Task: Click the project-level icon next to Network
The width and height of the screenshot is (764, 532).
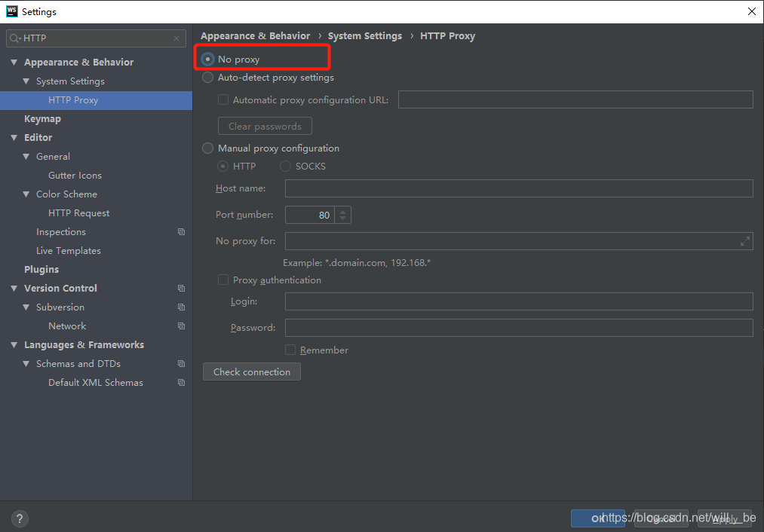Action: click(x=181, y=326)
